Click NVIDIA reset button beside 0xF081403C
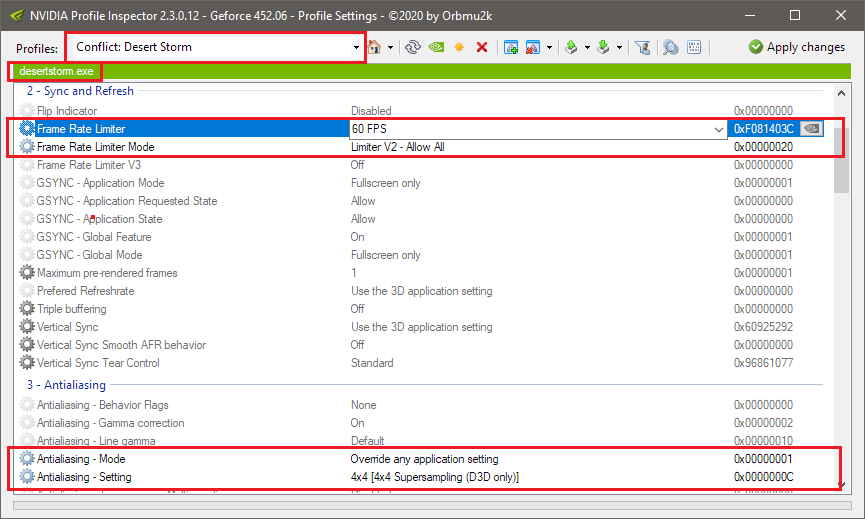The image size is (865, 519). 811,129
